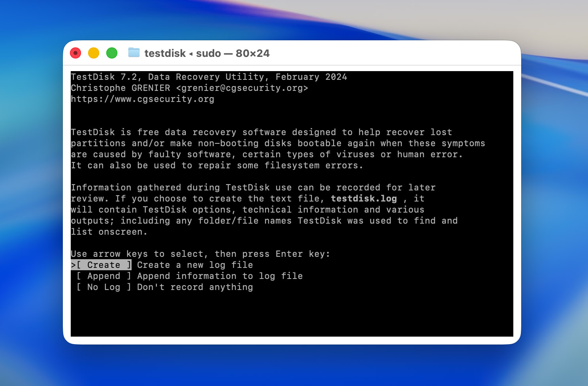Click 'TestDisk 7.2, Data Recovery Utility' header line
The width and height of the screenshot is (588, 386).
pos(209,77)
